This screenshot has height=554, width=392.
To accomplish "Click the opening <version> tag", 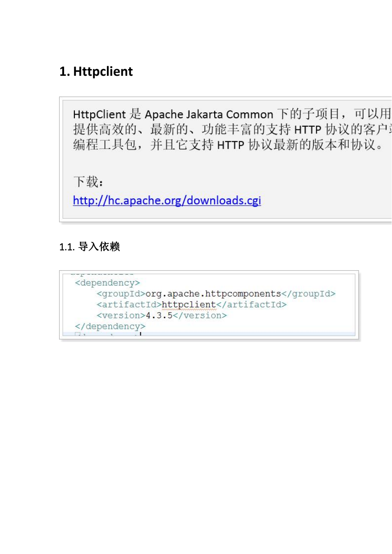I will coord(121,315).
